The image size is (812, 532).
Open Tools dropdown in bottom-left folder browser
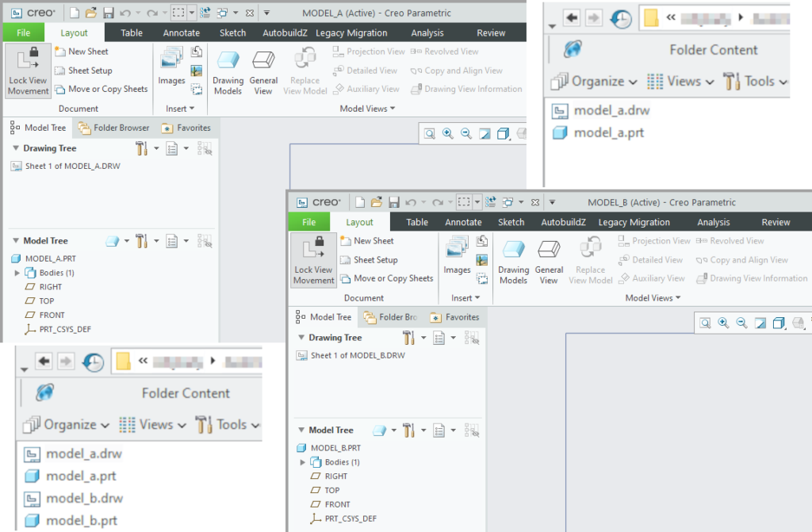coord(228,425)
